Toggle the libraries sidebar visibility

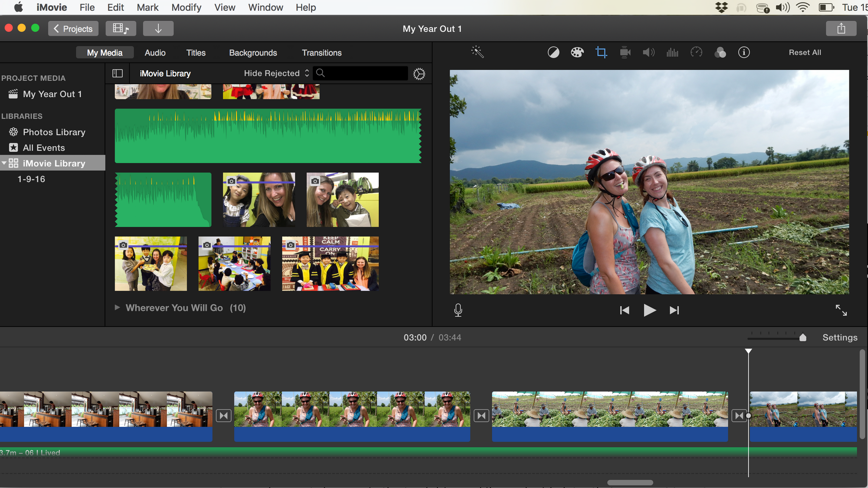[x=118, y=73]
